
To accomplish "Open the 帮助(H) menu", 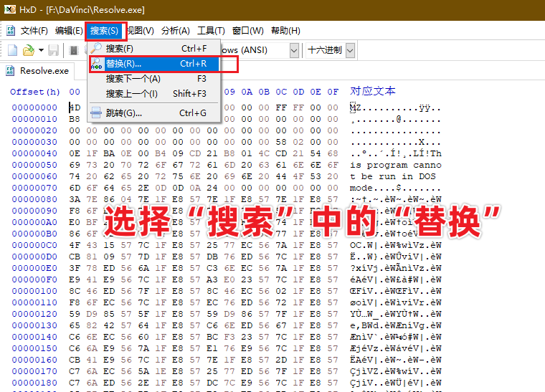I will point(285,31).
